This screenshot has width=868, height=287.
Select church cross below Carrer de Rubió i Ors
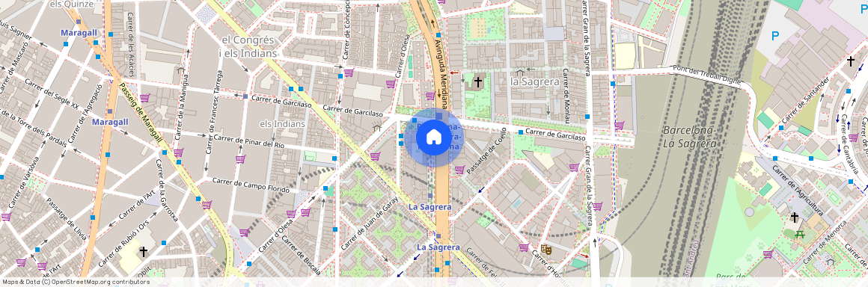point(144,252)
